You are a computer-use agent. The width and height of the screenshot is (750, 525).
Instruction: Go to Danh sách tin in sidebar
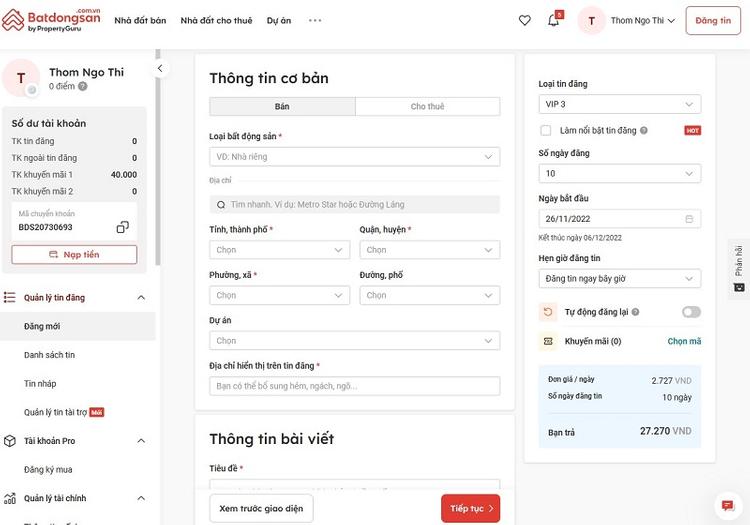50,355
